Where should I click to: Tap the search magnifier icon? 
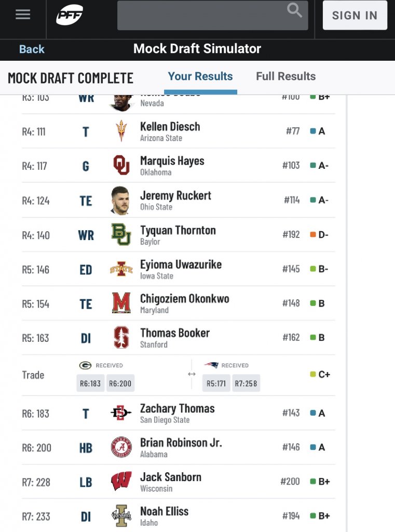(x=294, y=10)
